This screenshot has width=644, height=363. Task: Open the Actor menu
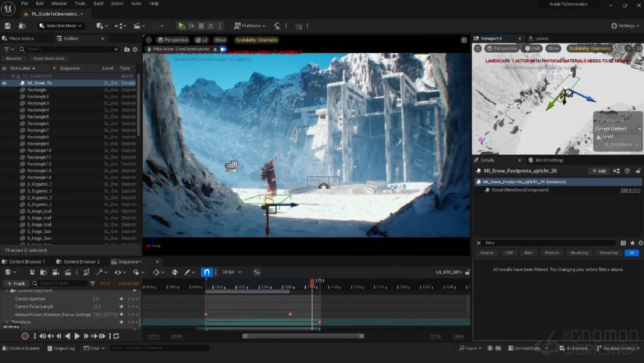click(x=136, y=4)
